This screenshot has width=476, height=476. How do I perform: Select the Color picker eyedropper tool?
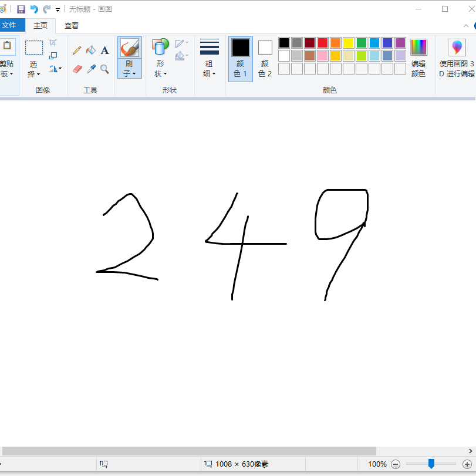[91, 69]
